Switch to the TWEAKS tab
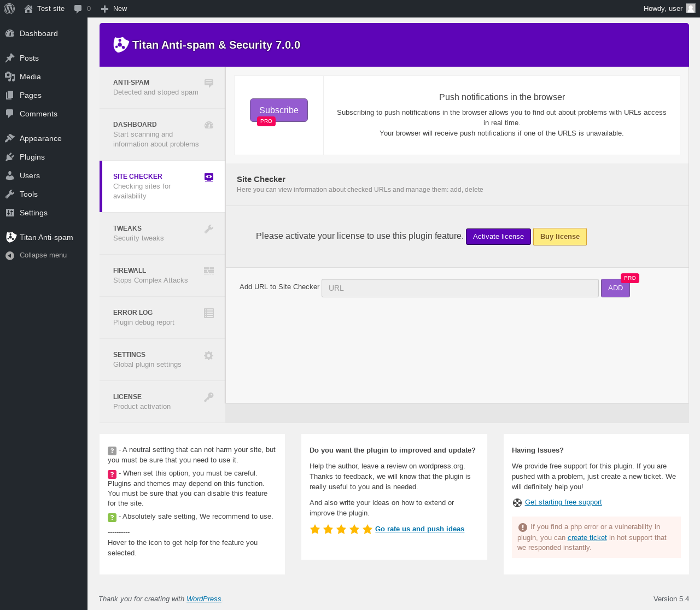700x610 pixels. point(162,233)
